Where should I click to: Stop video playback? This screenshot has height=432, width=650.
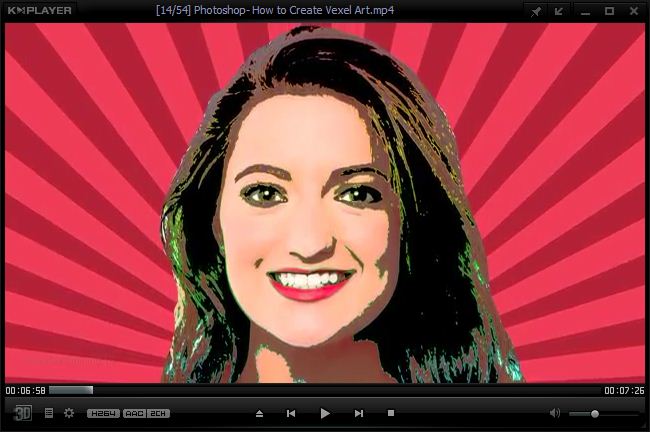point(391,413)
